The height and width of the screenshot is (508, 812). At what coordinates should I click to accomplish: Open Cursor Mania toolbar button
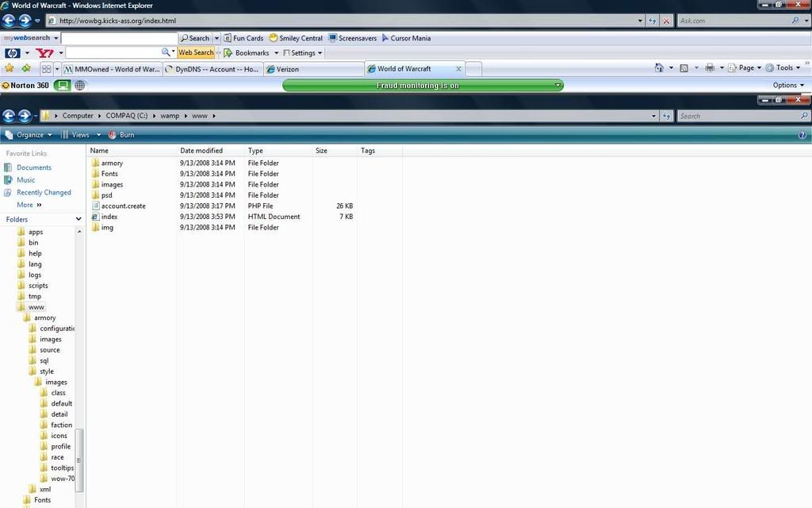coord(406,38)
